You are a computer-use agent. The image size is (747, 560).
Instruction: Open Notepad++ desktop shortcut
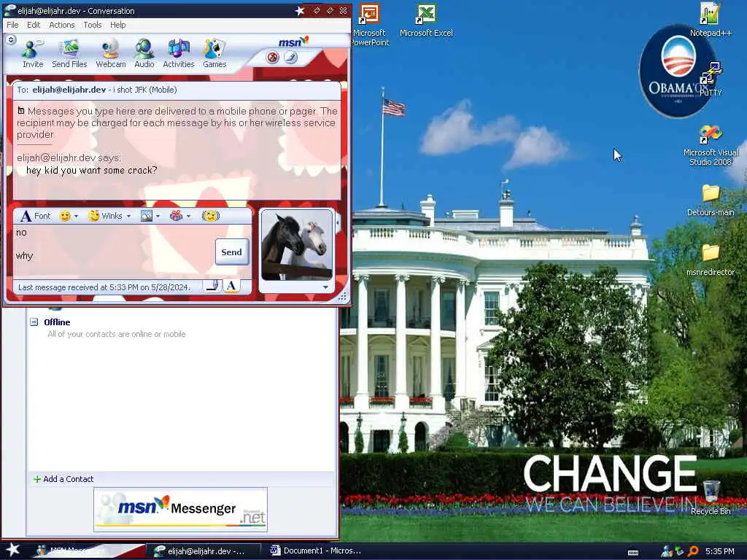711,20
